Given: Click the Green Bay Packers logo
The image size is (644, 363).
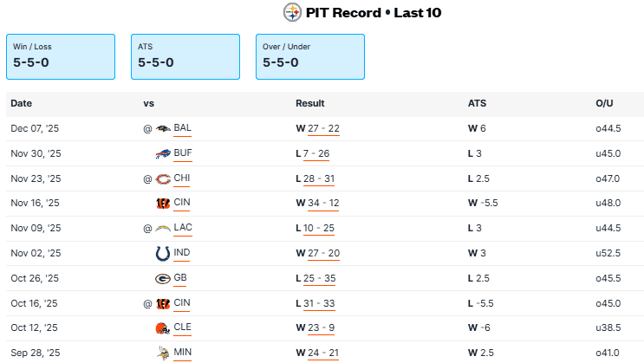Looking at the screenshot, I should [162, 279].
